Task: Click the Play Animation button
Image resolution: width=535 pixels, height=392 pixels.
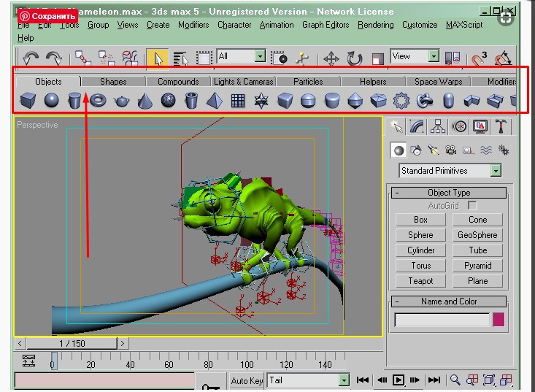Action: pos(399,380)
